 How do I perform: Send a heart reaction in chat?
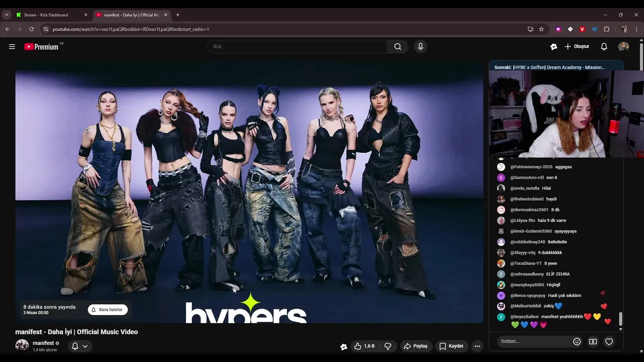(609, 341)
